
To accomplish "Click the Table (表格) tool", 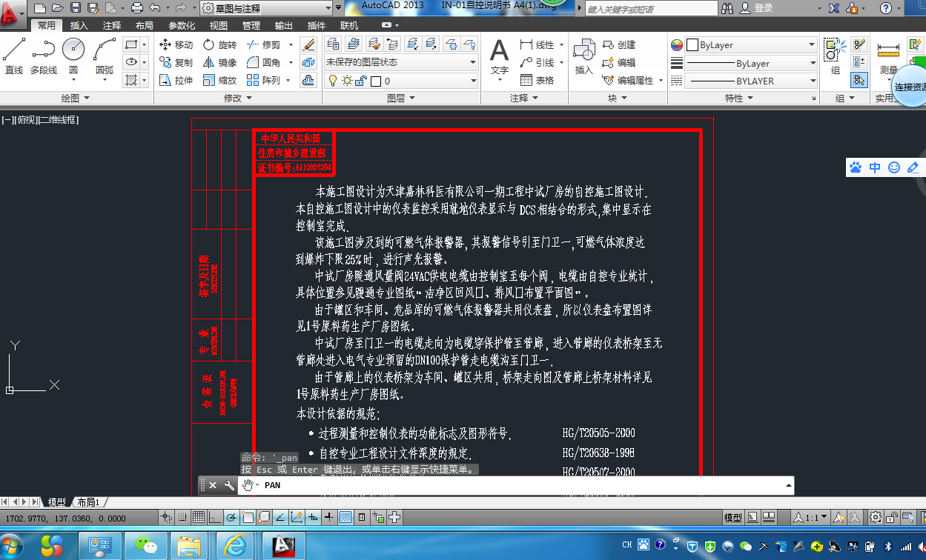I will tap(538, 80).
